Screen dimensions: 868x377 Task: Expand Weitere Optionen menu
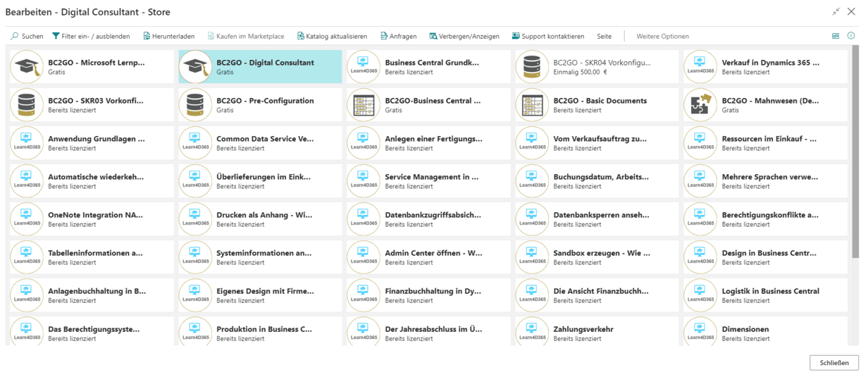[662, 36]
